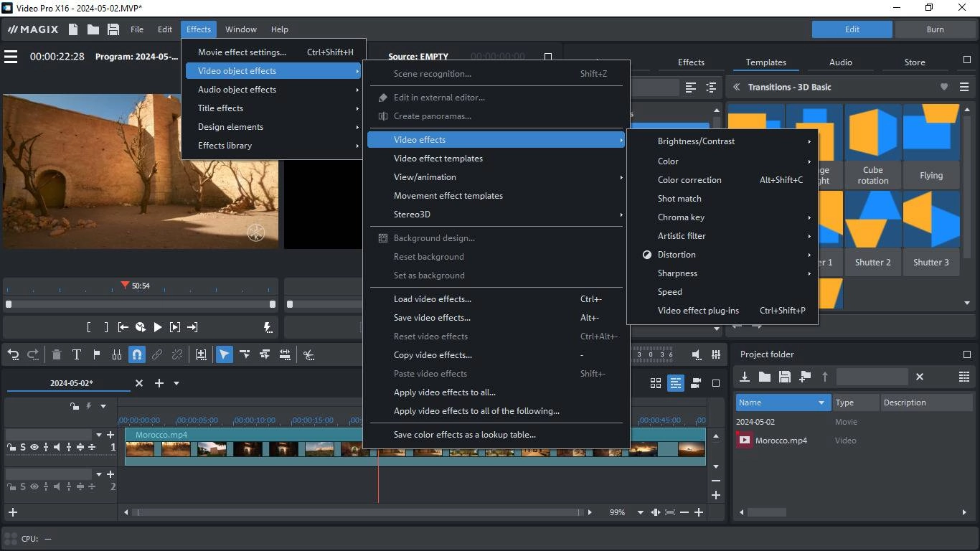The height and width of the screenshot is (551, 980).
Task: Open the Window menu in menu bar
Action: tap(240, 29)
